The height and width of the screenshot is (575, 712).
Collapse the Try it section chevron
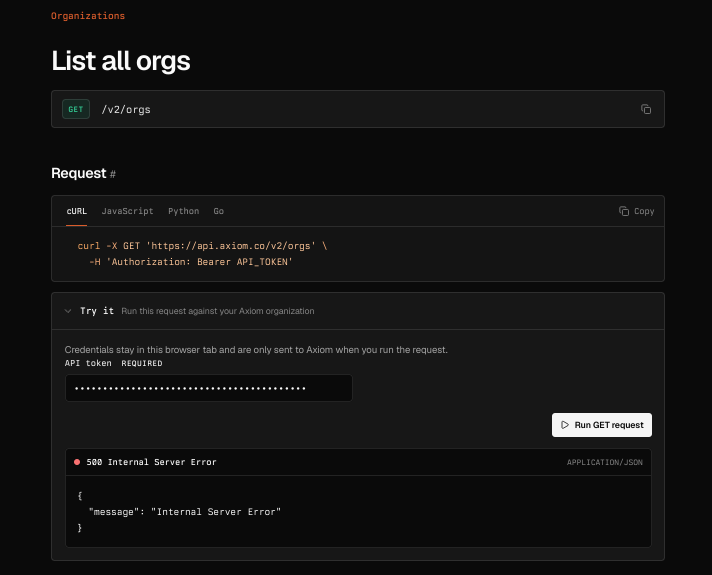(68, 311)
